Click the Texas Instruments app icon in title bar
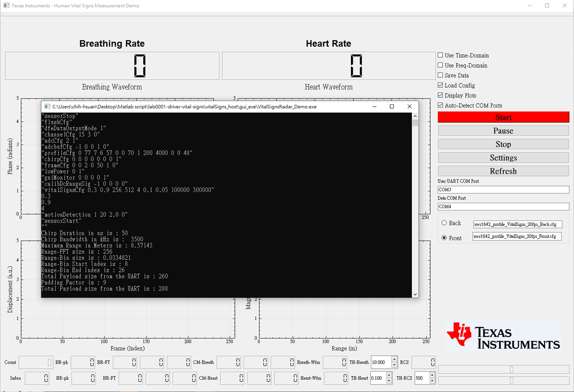The image size is (574, 392). 6,6
